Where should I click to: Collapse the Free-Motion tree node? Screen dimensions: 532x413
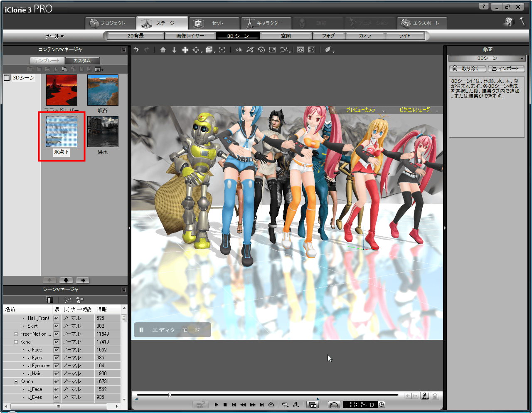[16, 334]
